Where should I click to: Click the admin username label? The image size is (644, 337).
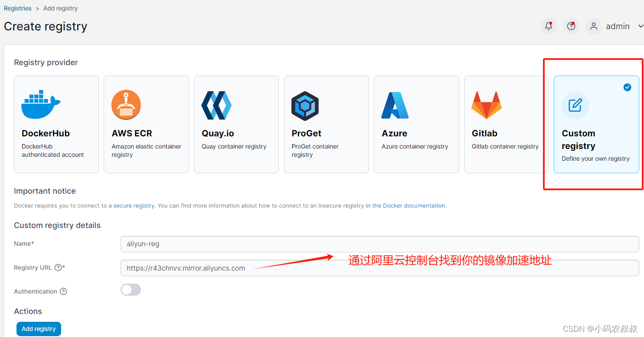[x=618, y=26]
